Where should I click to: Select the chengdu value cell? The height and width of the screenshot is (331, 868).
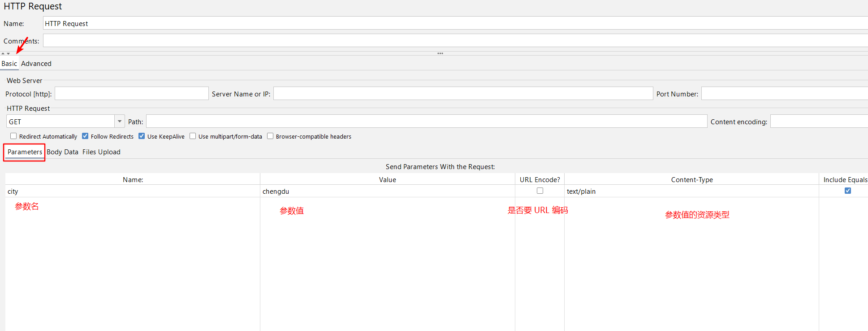tap(387, 192)
